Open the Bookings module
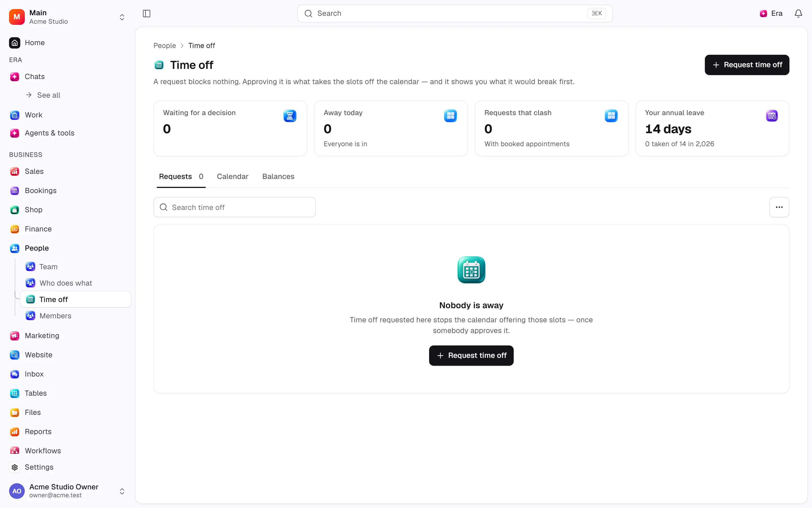 (41, 190)
